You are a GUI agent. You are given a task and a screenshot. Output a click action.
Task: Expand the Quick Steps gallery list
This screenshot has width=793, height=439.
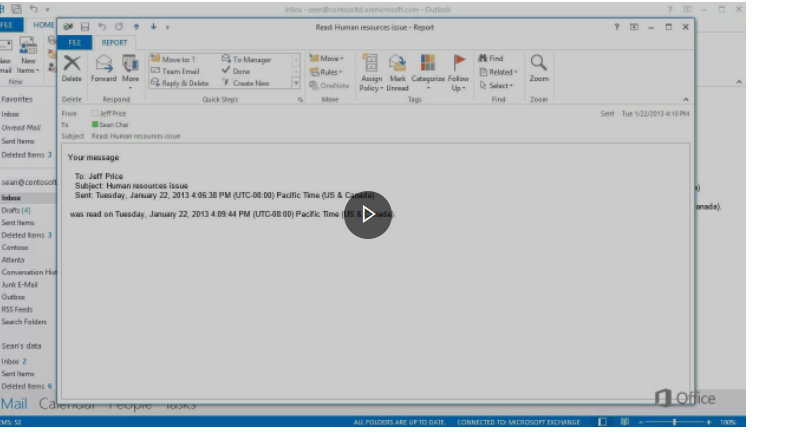[x=296, y=83]
